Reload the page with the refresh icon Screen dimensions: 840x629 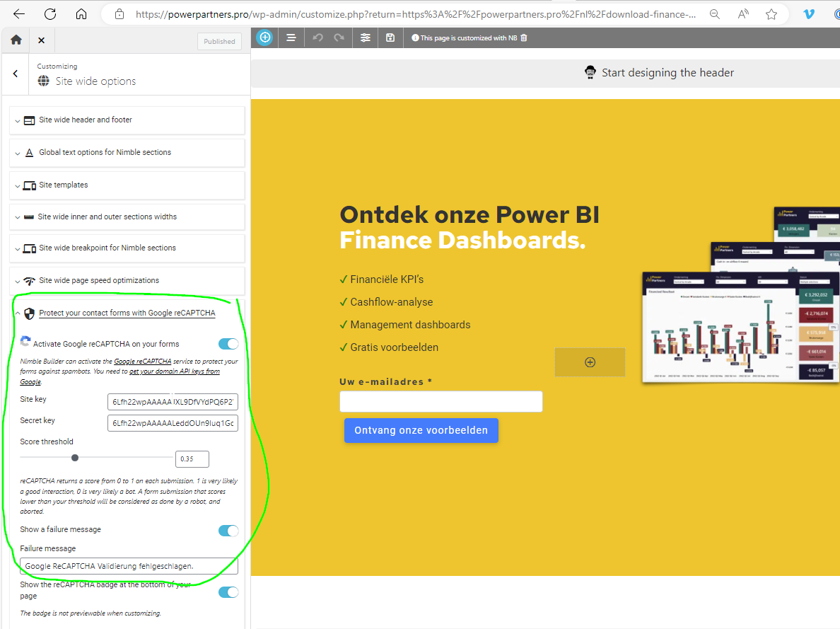(x=49, y=14)
